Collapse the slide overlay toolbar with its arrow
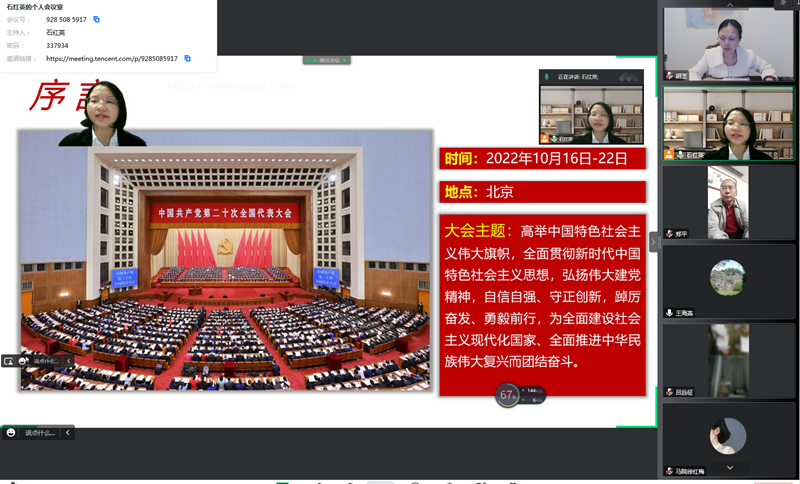This screenshot has width=800, height=484. point(68,360)
